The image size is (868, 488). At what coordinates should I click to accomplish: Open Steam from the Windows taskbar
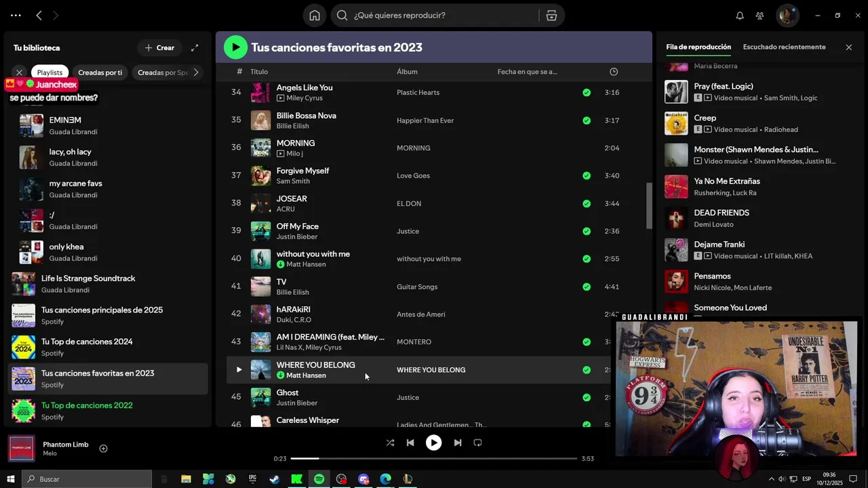pos(275,479)
